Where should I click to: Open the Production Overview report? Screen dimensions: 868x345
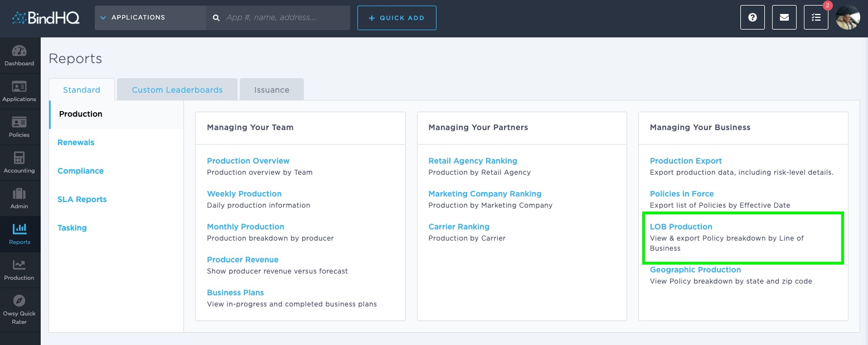[248, 161]
